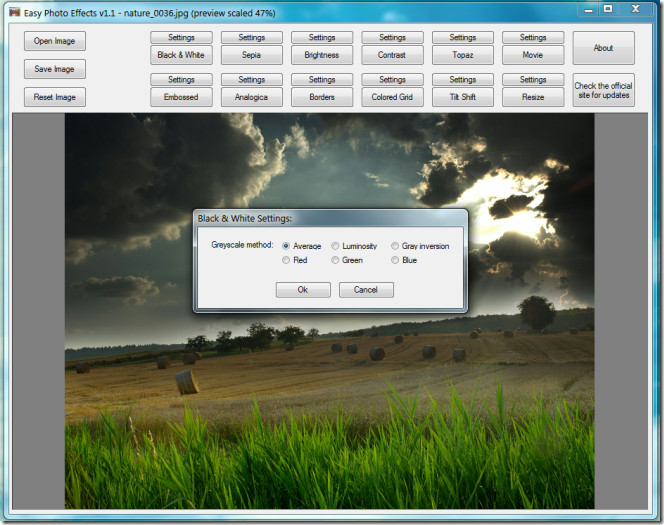The width and height of the screenshot is (664, 525).
Task: Click the nature photo preview area
Action: [329, 400]
